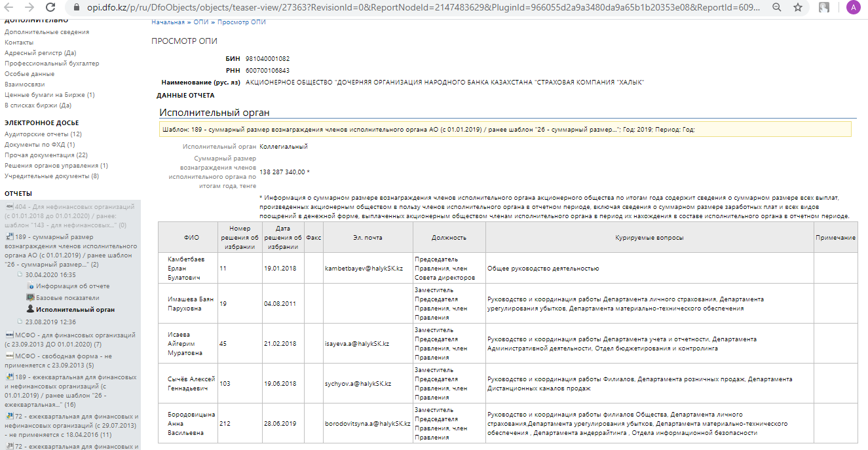Image resolution: width=868 pixels, height=450 pixels.
Task: Open 'Взаимосвязи' sidebar link
Action: point(25,84)
